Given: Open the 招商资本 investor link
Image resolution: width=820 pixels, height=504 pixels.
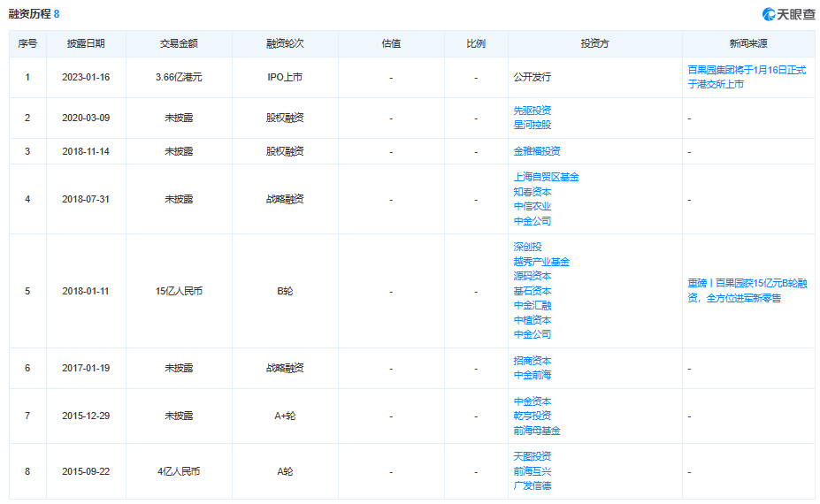Looking at the screenshot, I should point(532,360).
